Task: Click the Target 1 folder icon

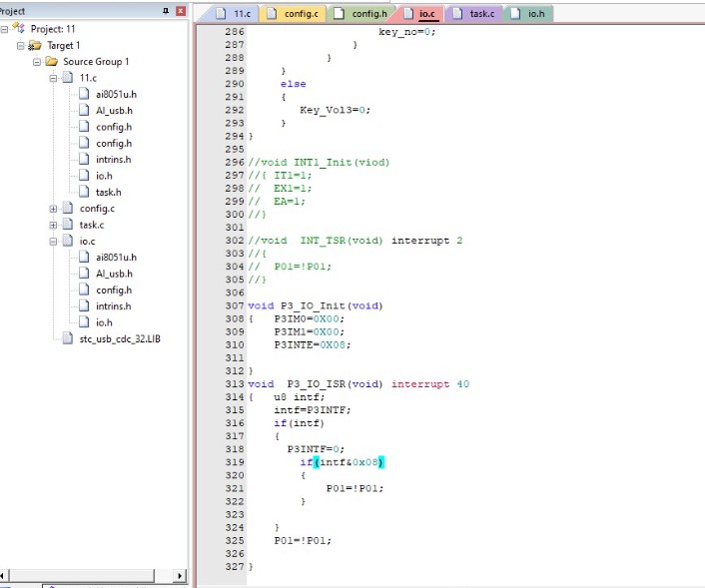Action: tap(35, 45)
